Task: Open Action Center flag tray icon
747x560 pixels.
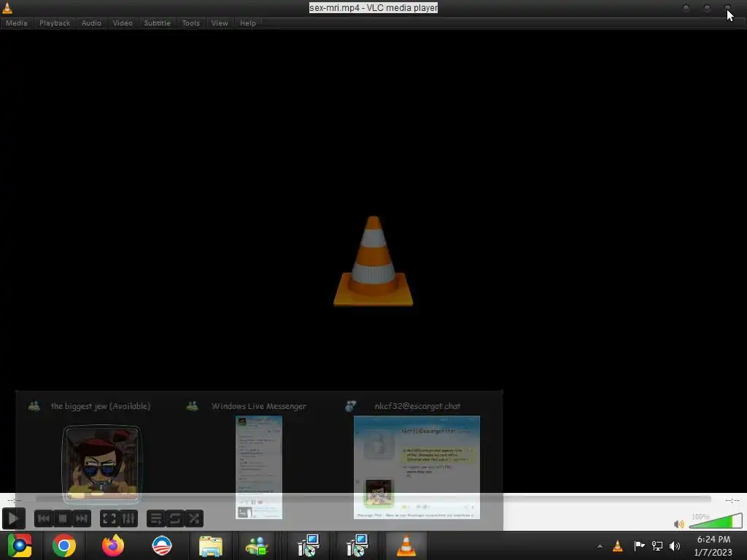Action: tap(639, 545)
